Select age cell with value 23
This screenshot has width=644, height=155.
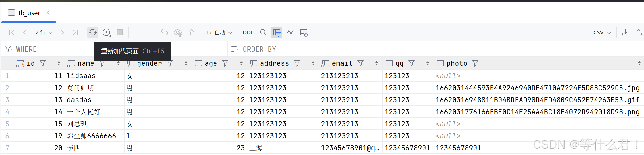(x=220, y=148)
